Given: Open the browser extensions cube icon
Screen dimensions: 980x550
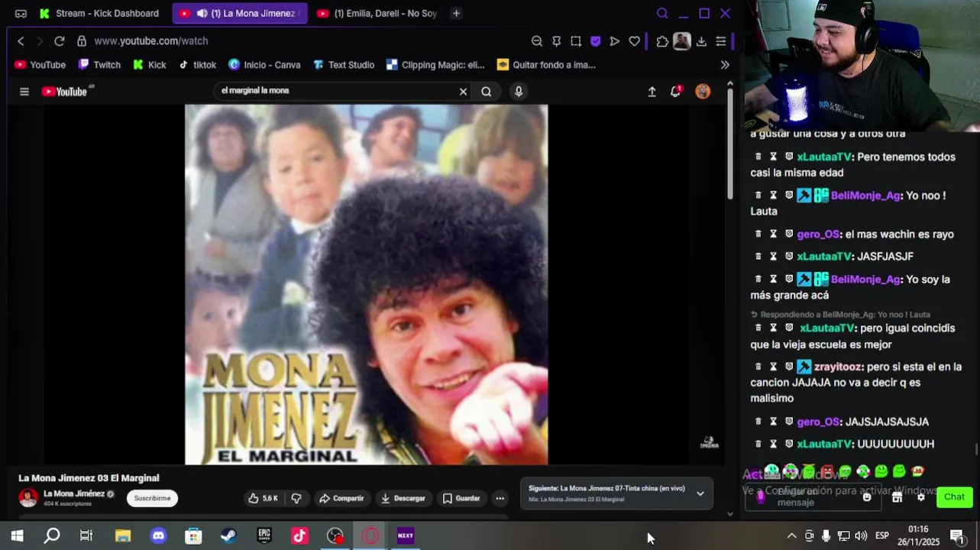Looking at the screenshot, I should tap(662, 41).
